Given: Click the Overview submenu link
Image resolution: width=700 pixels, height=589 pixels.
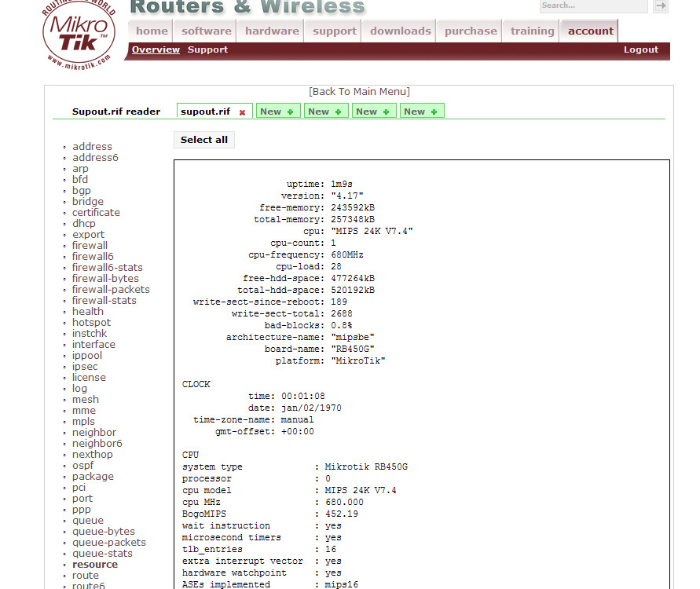Looking at the screenshot, I should click(156, 49).
